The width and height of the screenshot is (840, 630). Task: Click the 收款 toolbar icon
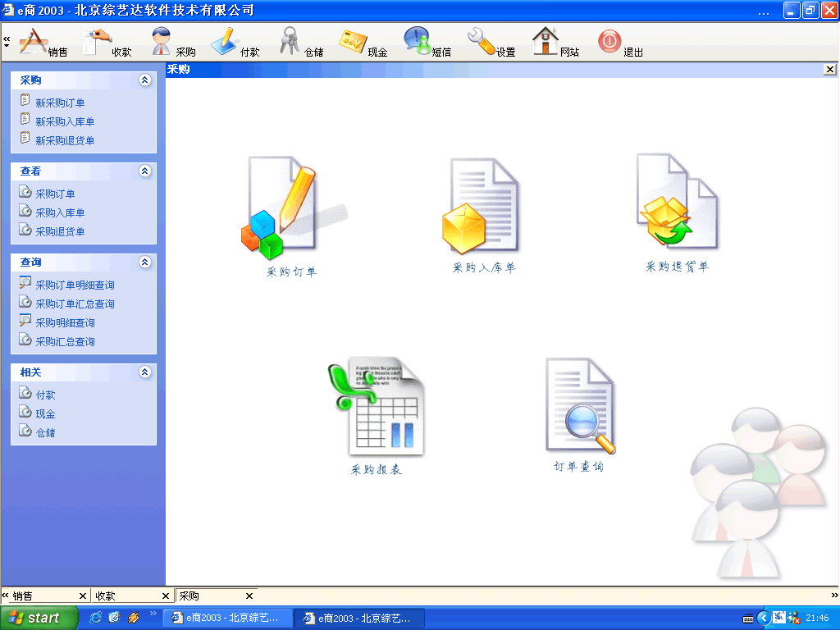107,42
